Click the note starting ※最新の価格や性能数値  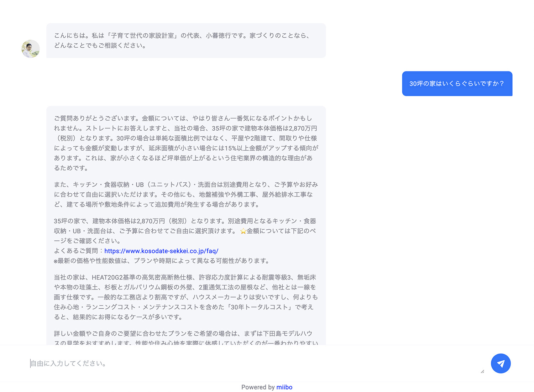[x=162, y=261]
